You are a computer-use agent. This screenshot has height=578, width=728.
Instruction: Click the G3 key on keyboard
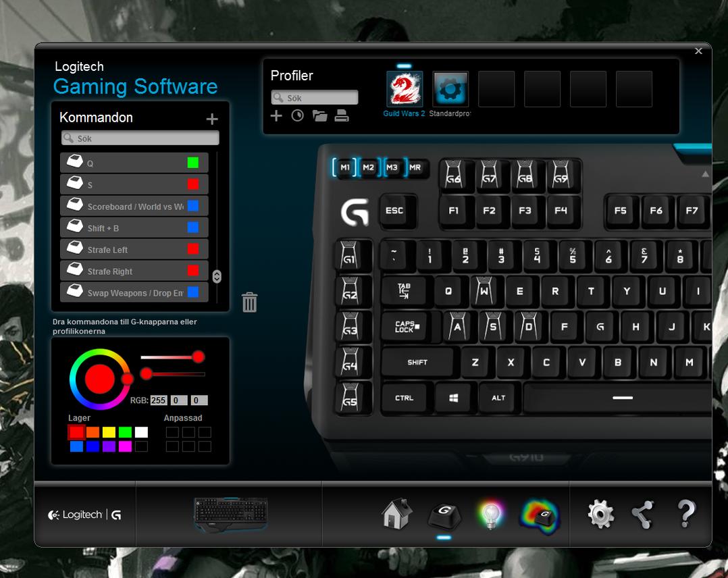350,327
